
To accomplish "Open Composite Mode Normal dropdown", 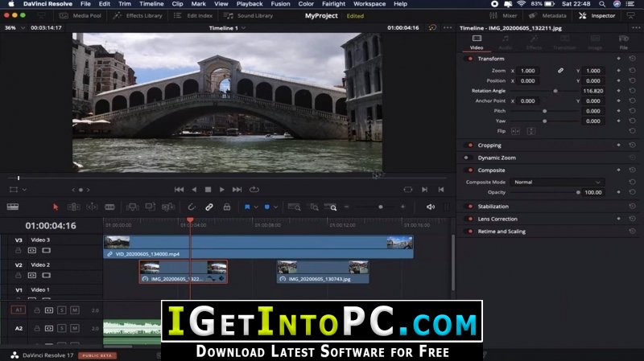I will point(557,183).
